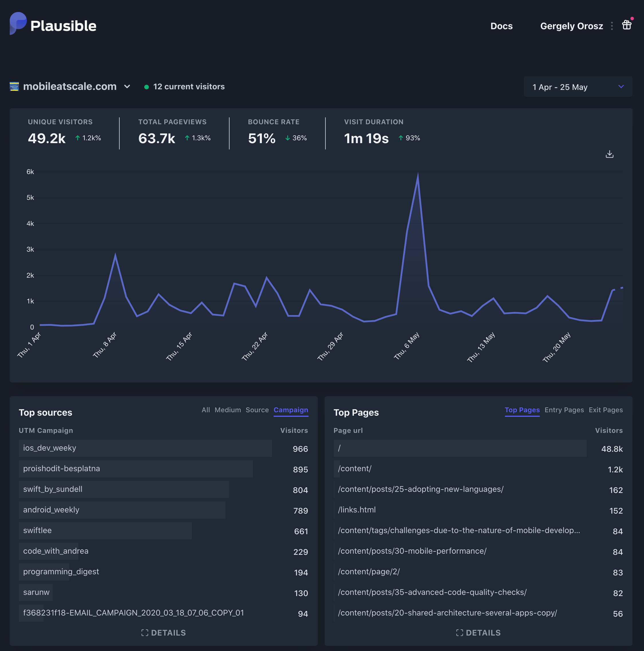Select the Exit Pages tab
Image resolution: width=644 pixels, height=651 pixels.
[x=605, y=410]
